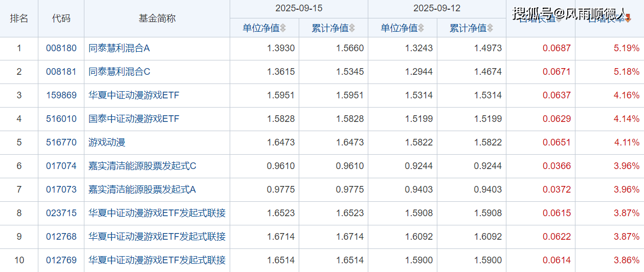Viewport: 644px width, 272px height.
Task: Select the 0.0671 daily growth value
Action: coord(557,72)
